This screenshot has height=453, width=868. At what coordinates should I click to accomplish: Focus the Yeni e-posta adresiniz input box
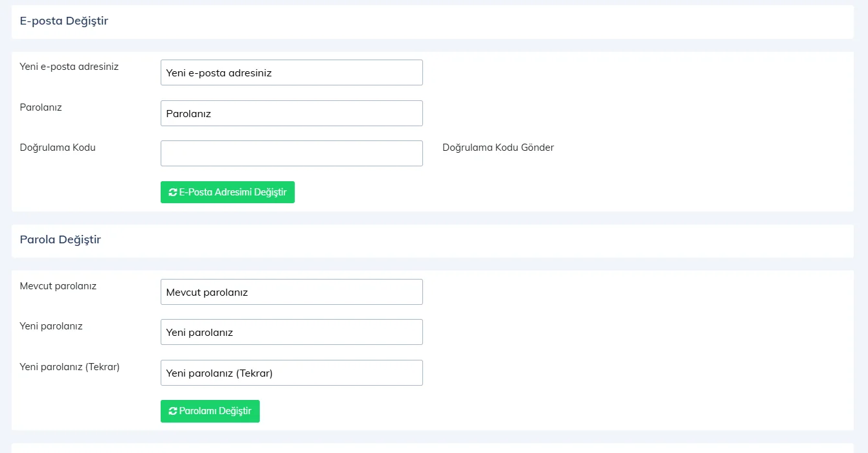coord(291,72)
